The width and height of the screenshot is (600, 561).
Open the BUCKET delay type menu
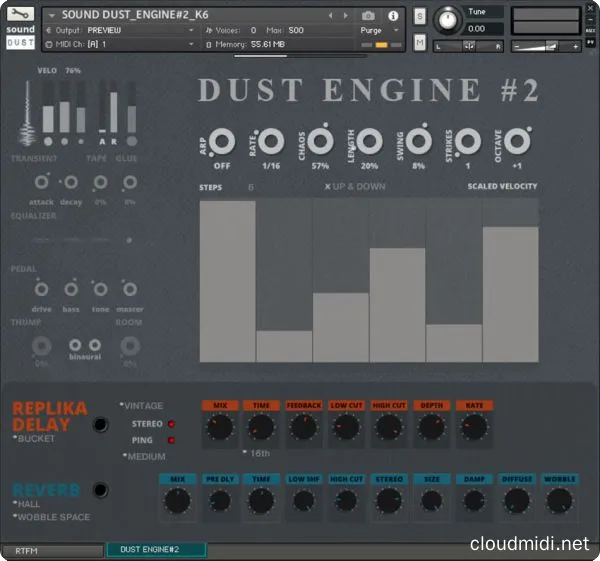(x=34, y=439)
